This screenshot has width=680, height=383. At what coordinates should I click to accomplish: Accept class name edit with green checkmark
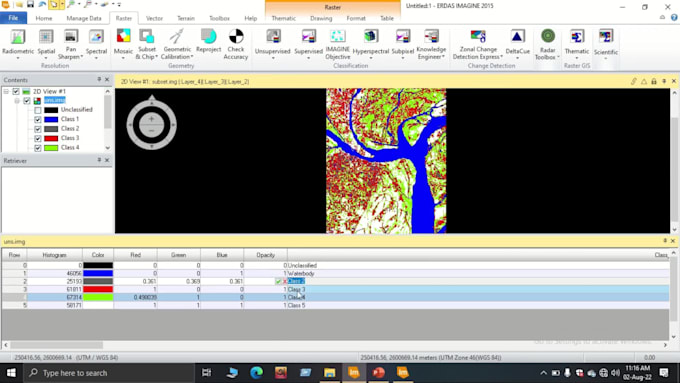278,282
